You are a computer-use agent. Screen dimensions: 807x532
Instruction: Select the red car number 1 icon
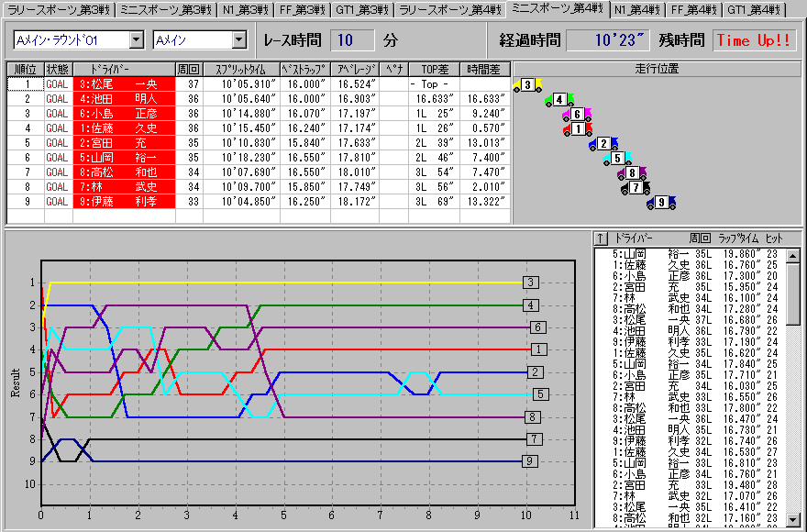tap(577, 129)
